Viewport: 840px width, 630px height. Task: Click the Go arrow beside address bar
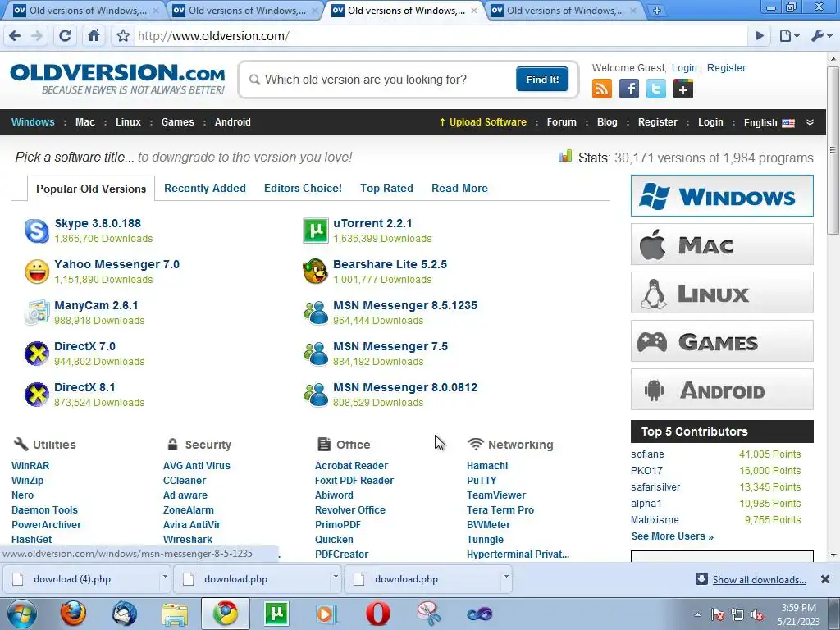click(760, 36)
